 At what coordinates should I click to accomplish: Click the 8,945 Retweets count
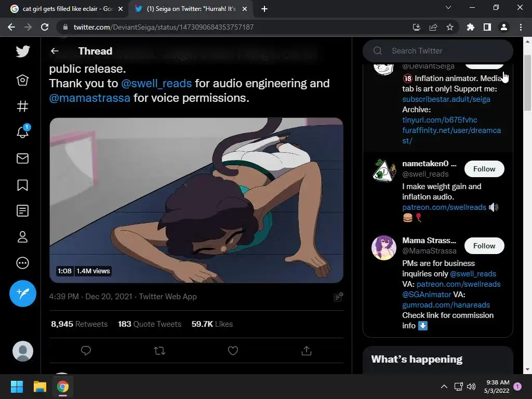[79, 324]
